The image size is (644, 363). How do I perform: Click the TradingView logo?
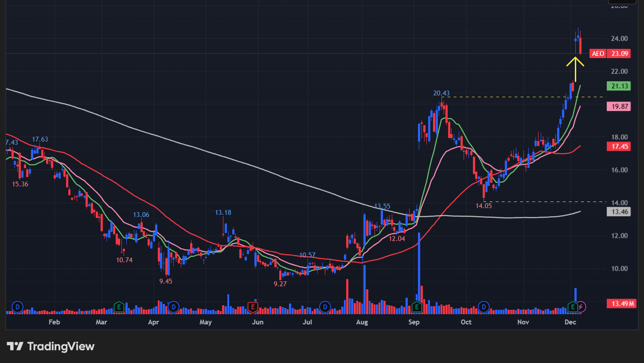point(51,346)
